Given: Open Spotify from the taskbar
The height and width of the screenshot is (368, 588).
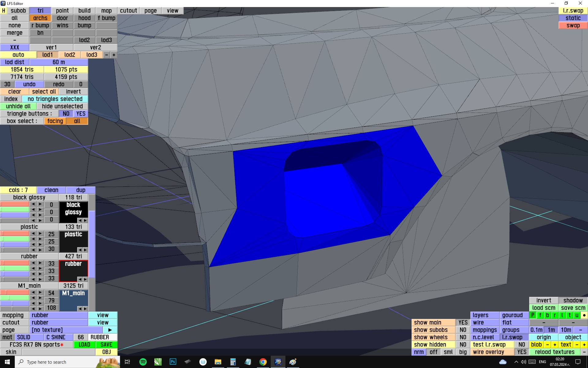Looking at the screenshot, I should (143, 362).
